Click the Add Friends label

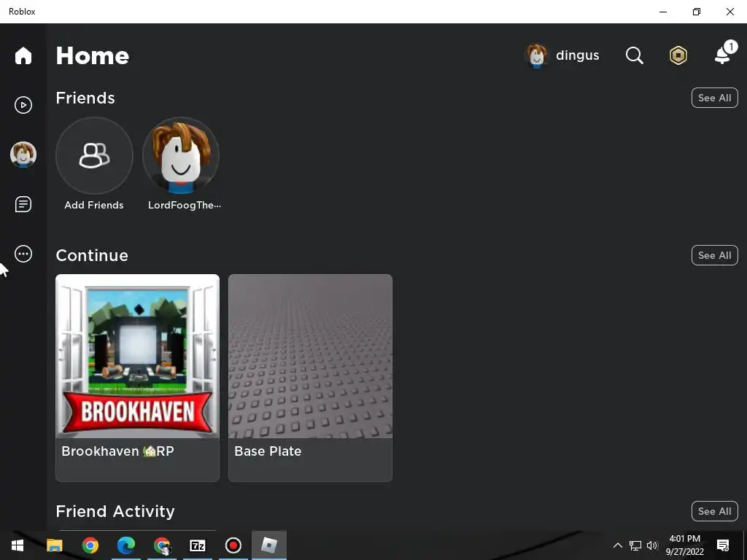click(94, 205)
